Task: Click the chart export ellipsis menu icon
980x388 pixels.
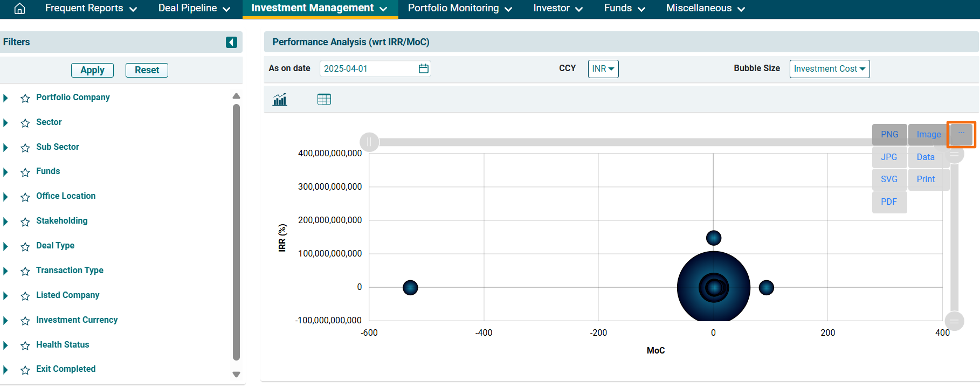Action: pyautogui.click(x=961, y=134)
